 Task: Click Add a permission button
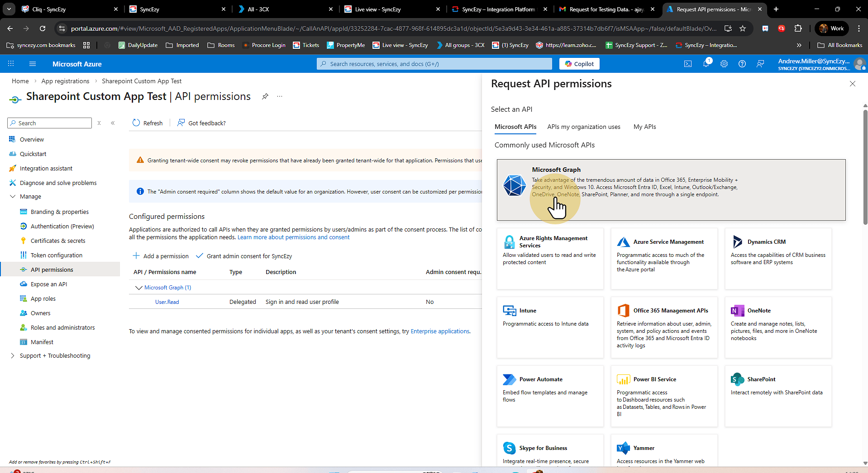click(161, 256)
